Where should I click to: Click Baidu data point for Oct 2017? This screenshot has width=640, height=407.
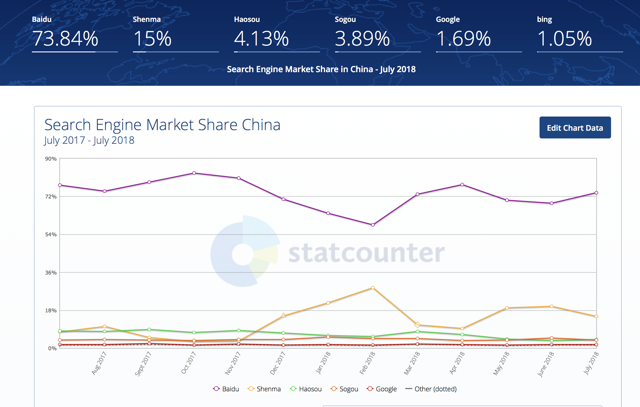194,173
